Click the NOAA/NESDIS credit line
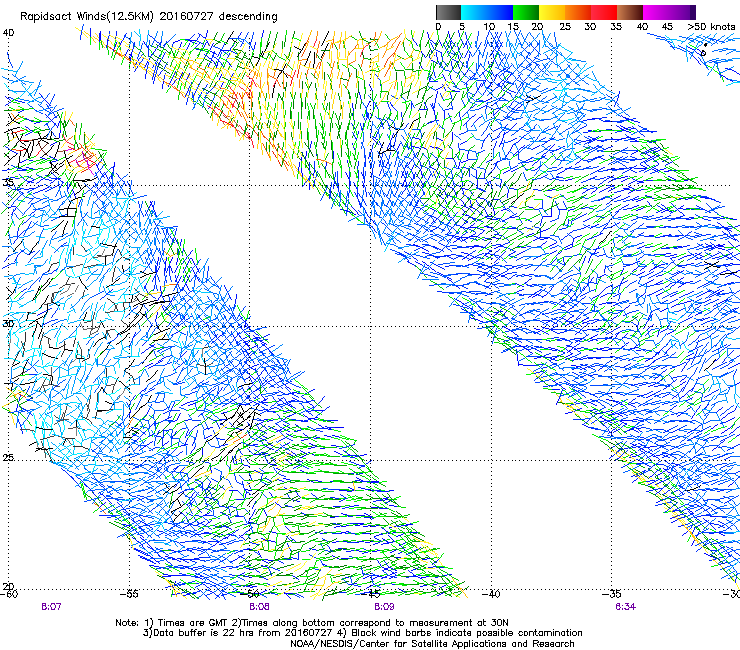The image size is (740, 650). click(x=432, y=644)
